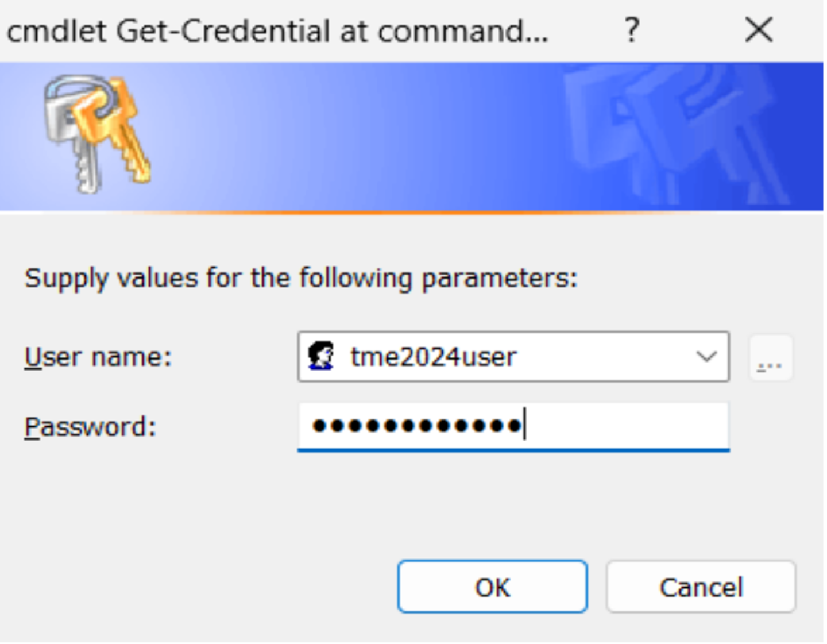Screen dimensions: 827x644
Task: Click the user avatar icon beside tme2024user
Action: (x=320, y=356)
